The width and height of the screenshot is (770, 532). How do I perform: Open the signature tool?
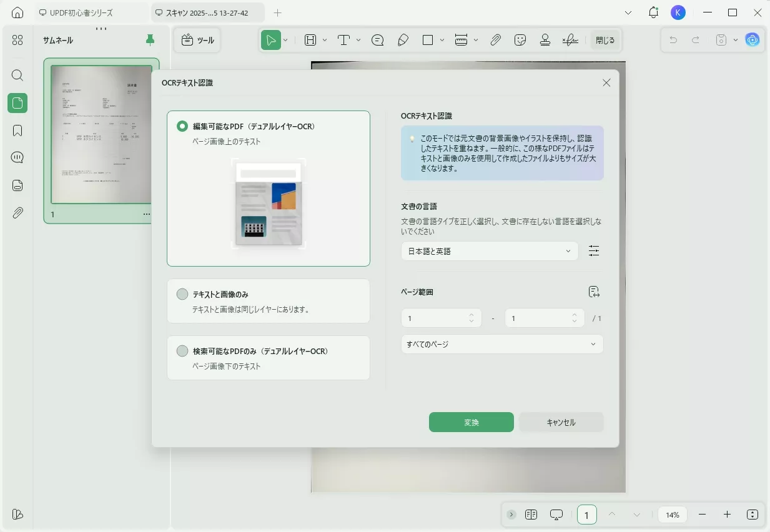tap(570, 40)
